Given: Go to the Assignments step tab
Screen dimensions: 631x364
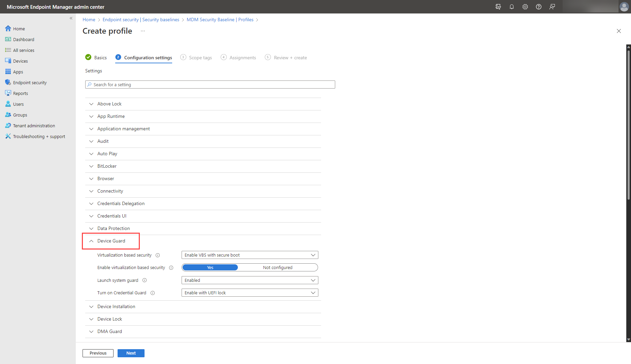Looking at the screenshot, I should [x=239, y=58].
